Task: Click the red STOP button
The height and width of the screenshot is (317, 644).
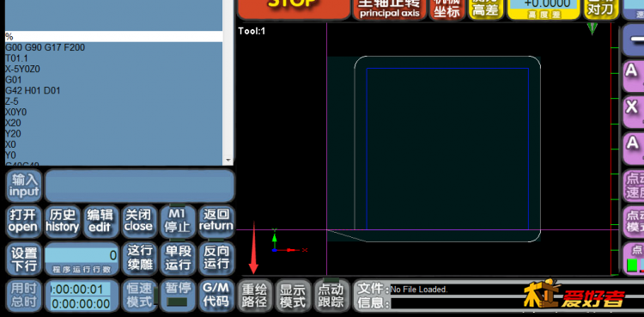Action: pyautogui.click(x=294, y=9)
